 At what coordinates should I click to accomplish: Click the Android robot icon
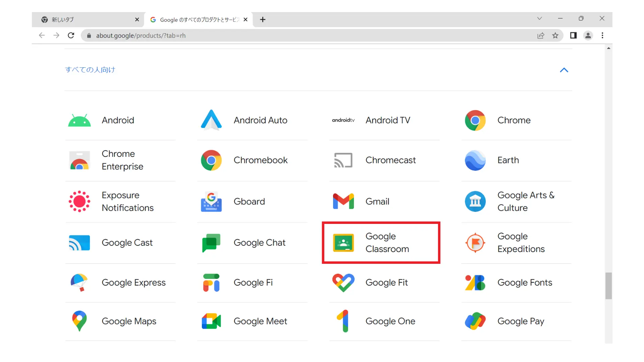point(79,120)
